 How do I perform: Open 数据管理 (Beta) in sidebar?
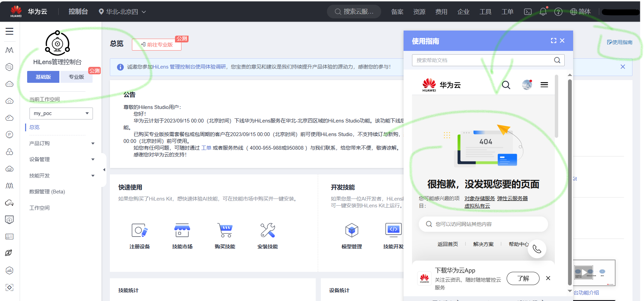pos(47,192)
